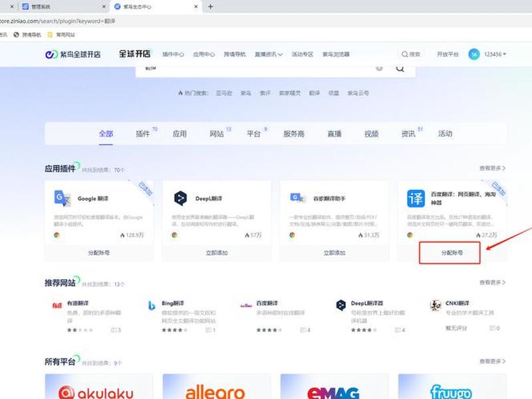The width and height of the screenshot is (532, 399).
Task: Click 分配账号 under 百度翻译 plugin
Action: [x=452, y=253]
